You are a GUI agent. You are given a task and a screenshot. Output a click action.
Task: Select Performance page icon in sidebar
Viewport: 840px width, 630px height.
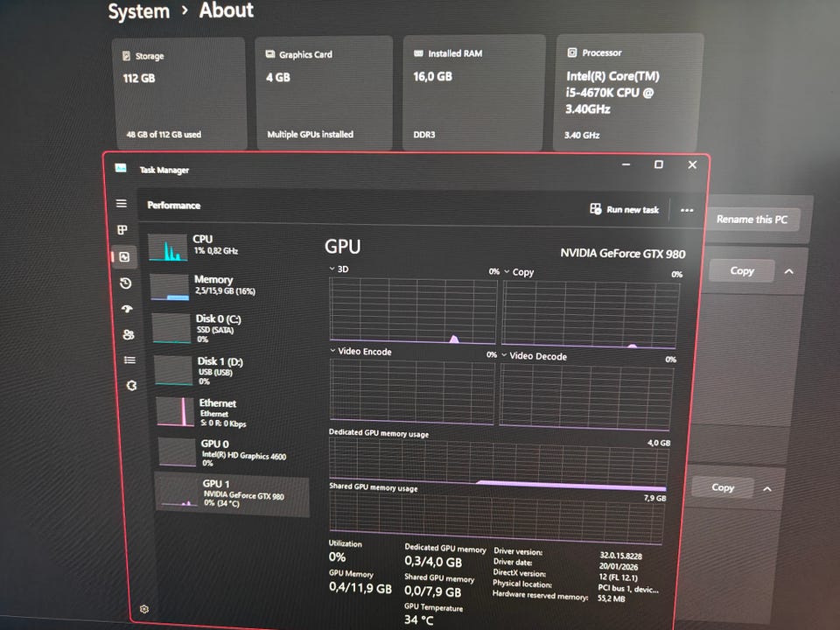[124, 256]
